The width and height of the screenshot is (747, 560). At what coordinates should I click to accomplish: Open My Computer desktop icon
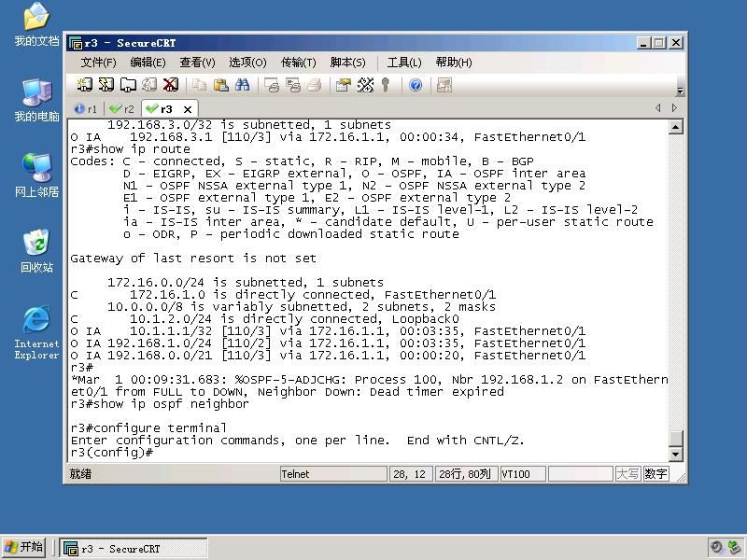coord(36,101)
